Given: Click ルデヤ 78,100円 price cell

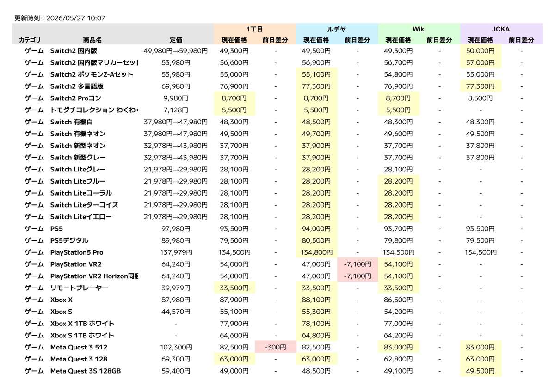Looking at the screenshot, I should [x=316, y=324].
